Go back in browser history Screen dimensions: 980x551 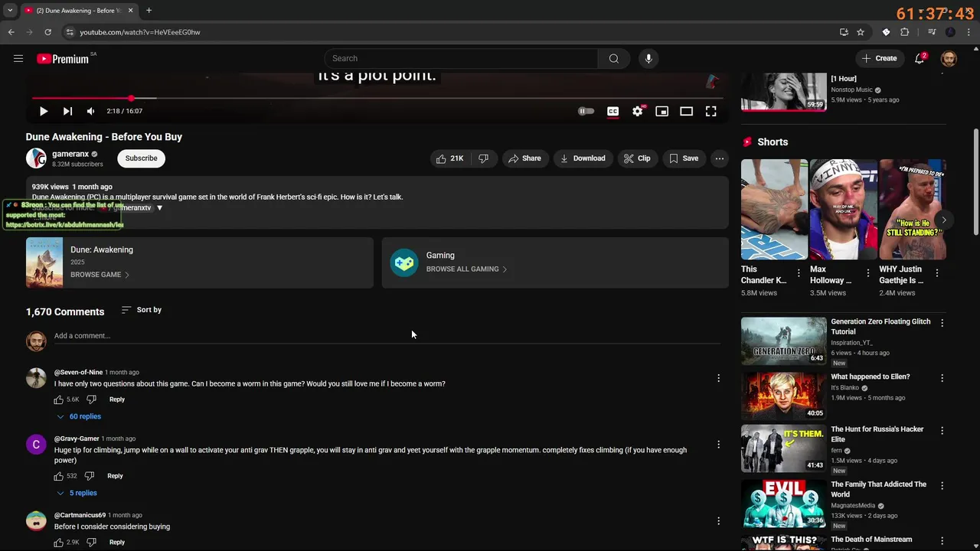(x=11, y=32)
